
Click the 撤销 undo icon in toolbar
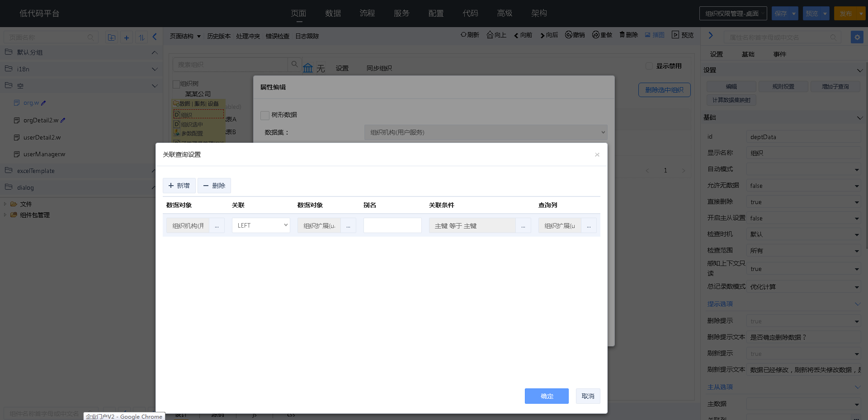575,35
